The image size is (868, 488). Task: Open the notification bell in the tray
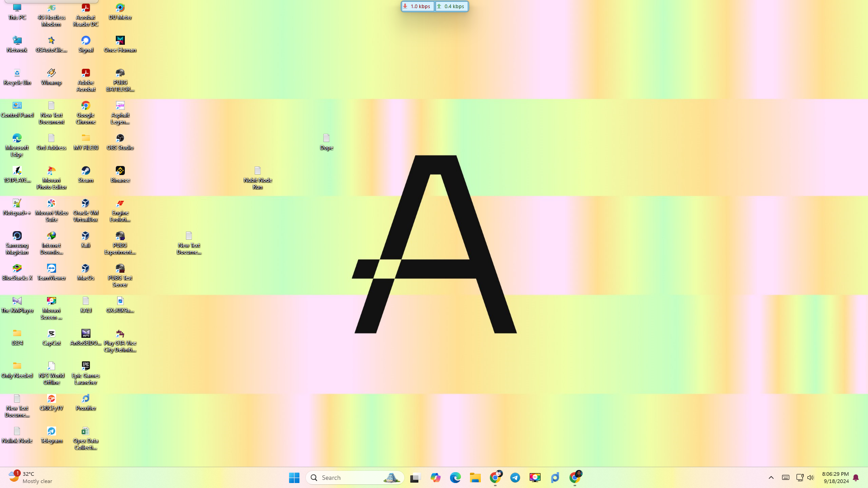855,477
